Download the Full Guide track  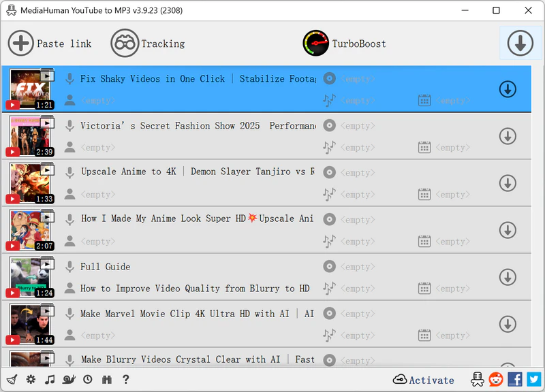[508, 277]
